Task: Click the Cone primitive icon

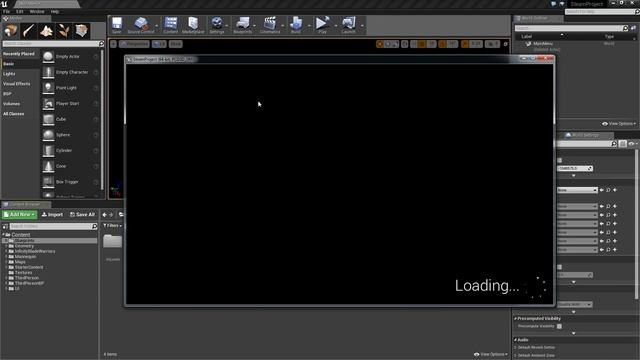Action: [48, 166]
